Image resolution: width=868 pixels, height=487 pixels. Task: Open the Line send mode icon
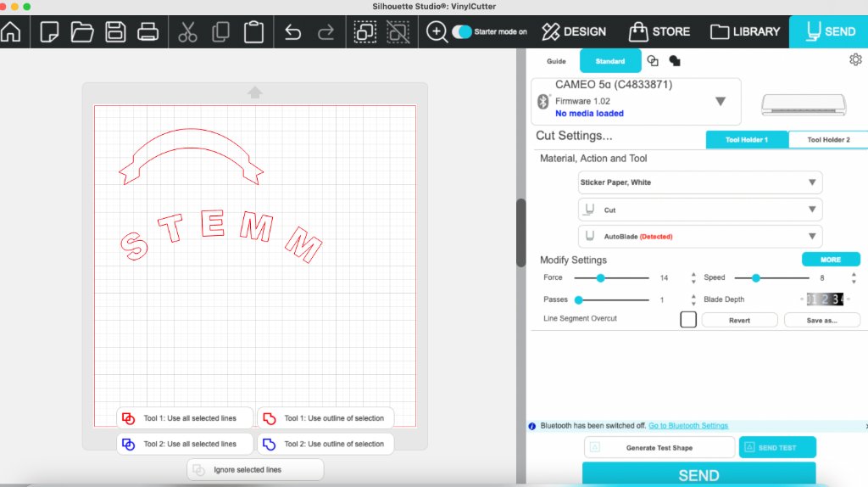point(653,61)
